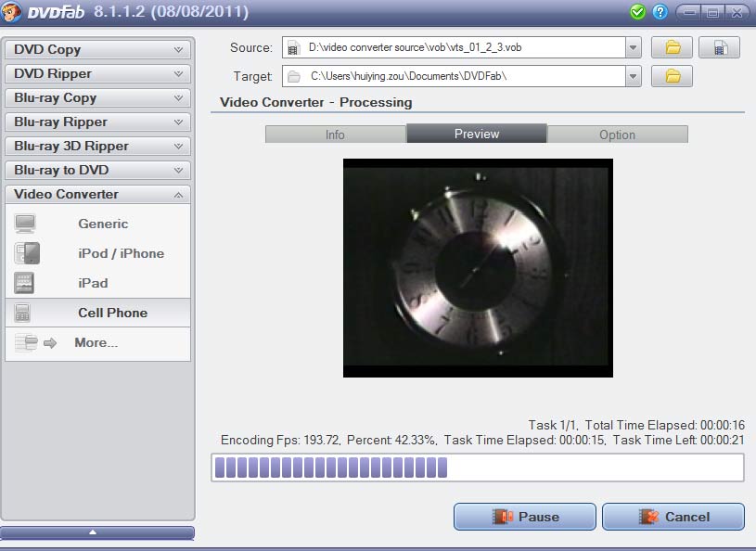756x551 pixels.
Task: Minimize the DVDFab window
Action: coord(689,12)
